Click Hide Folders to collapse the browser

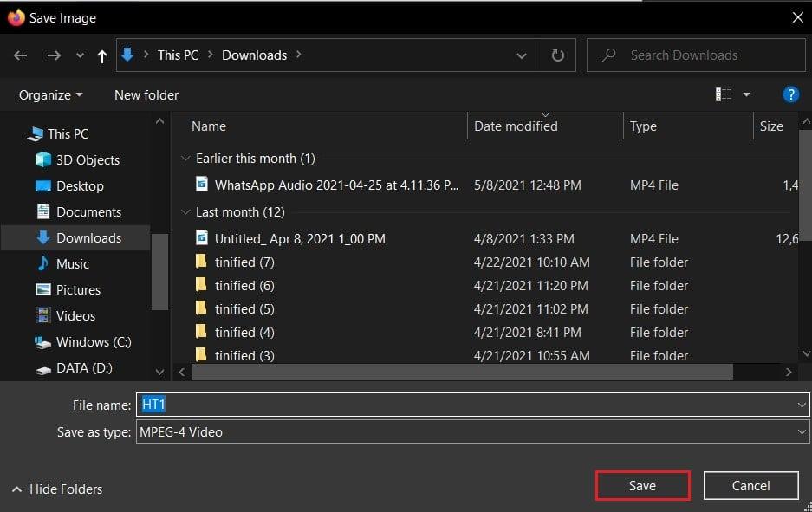tap(57, 489)
